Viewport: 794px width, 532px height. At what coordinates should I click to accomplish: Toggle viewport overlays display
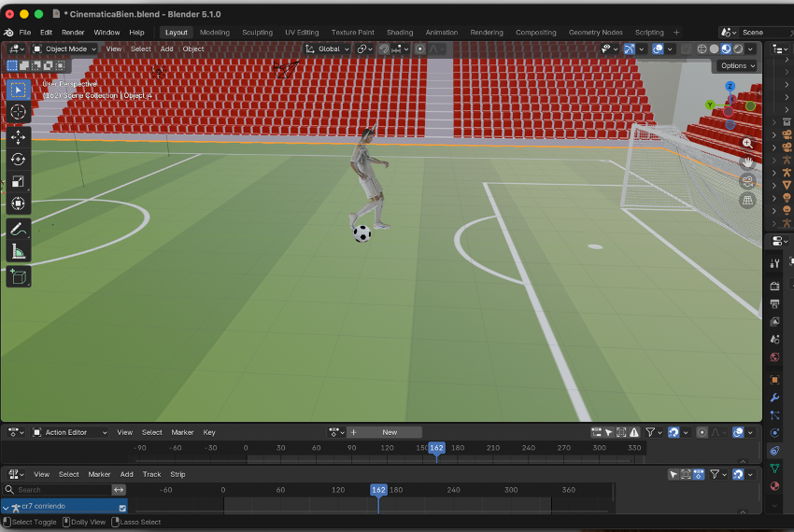pos(658,49)
